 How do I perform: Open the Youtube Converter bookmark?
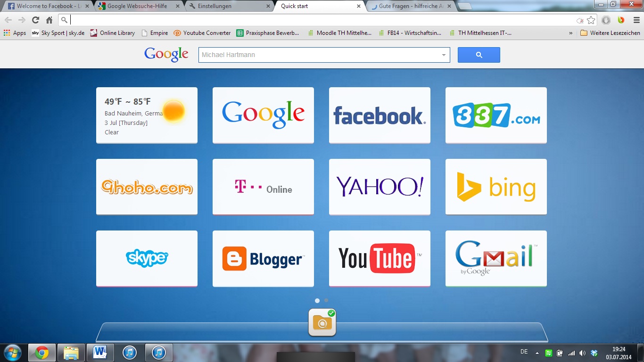[202, 33]
